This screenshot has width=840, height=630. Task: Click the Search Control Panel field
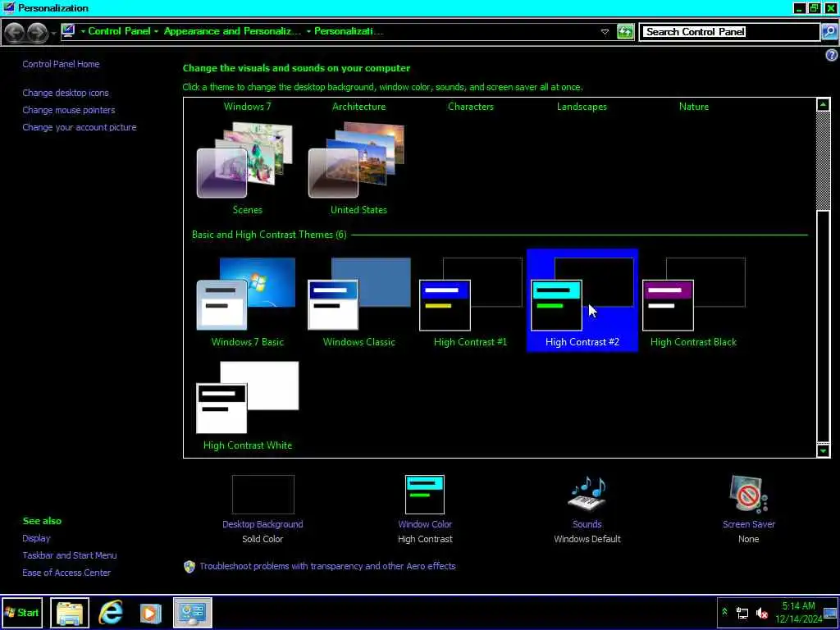(x=729, y=32)
